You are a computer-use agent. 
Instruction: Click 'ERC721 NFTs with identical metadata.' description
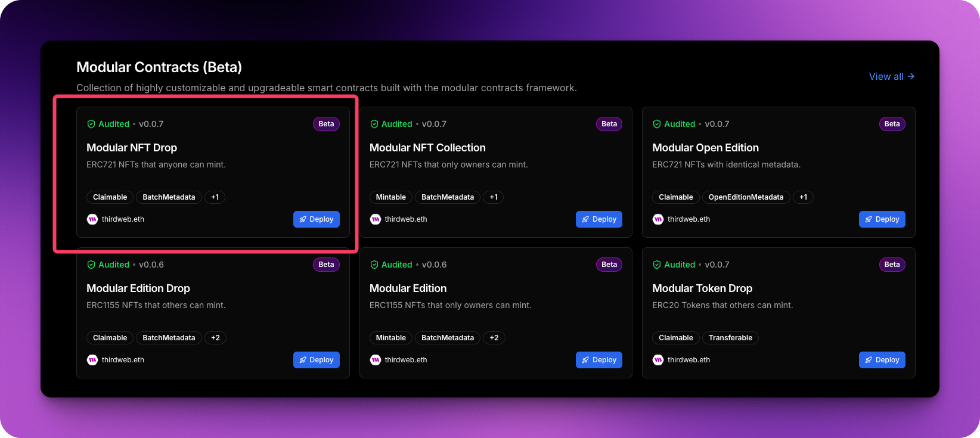click(726, 164)
